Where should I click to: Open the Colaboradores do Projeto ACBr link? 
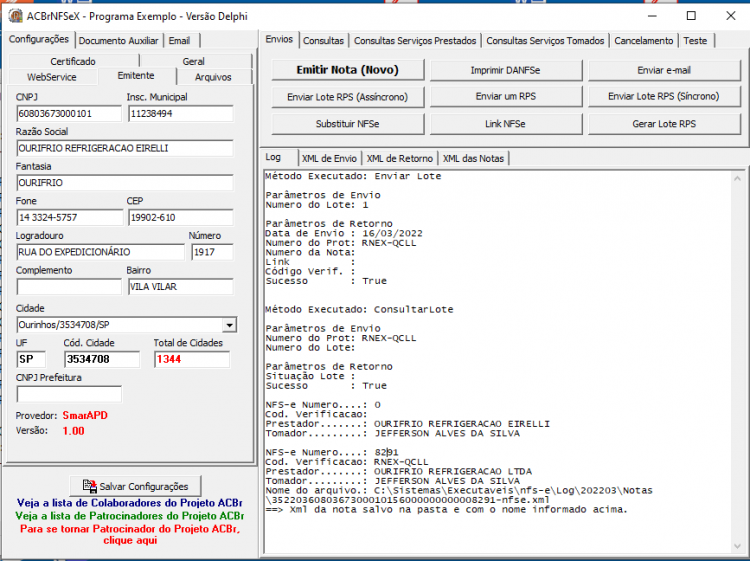point(130,503)
